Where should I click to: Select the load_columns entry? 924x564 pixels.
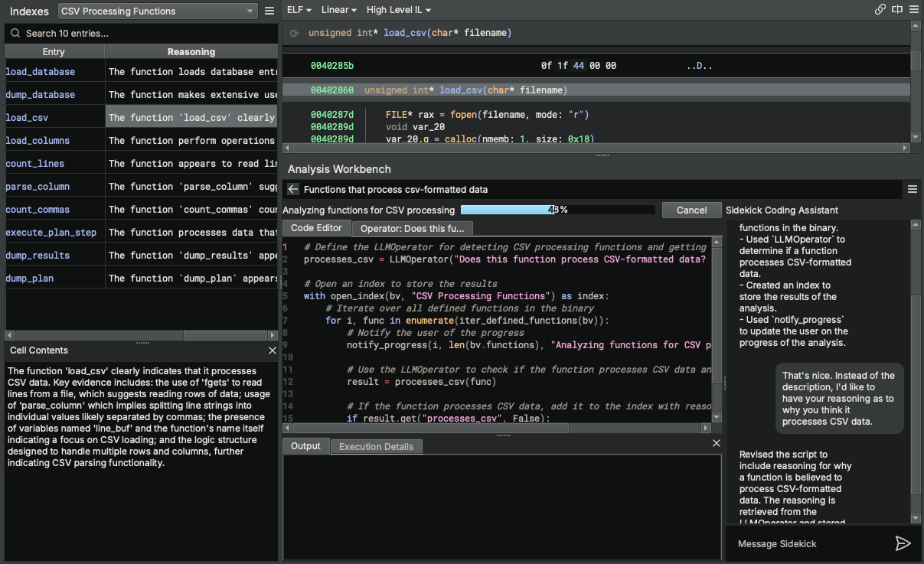(54, 140)
